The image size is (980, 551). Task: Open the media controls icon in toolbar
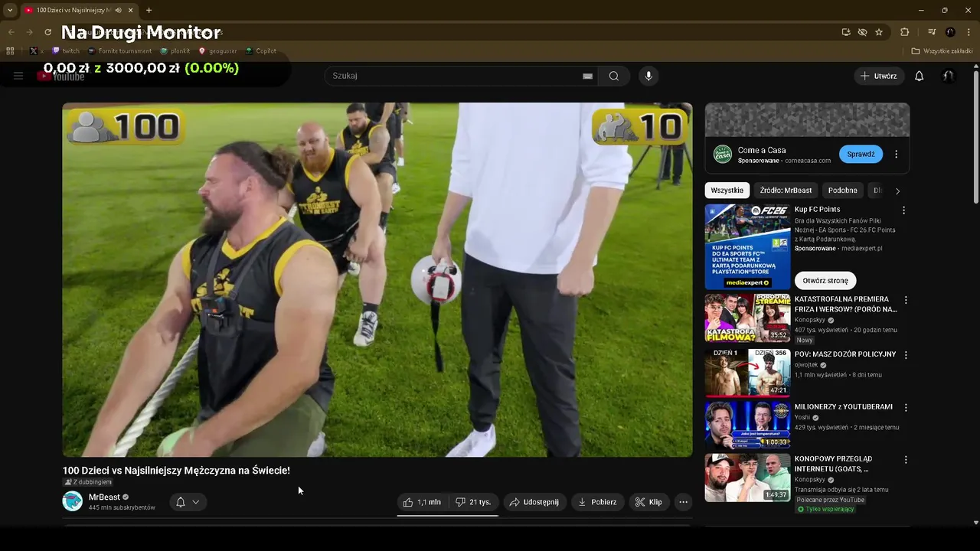pos(932,32)
